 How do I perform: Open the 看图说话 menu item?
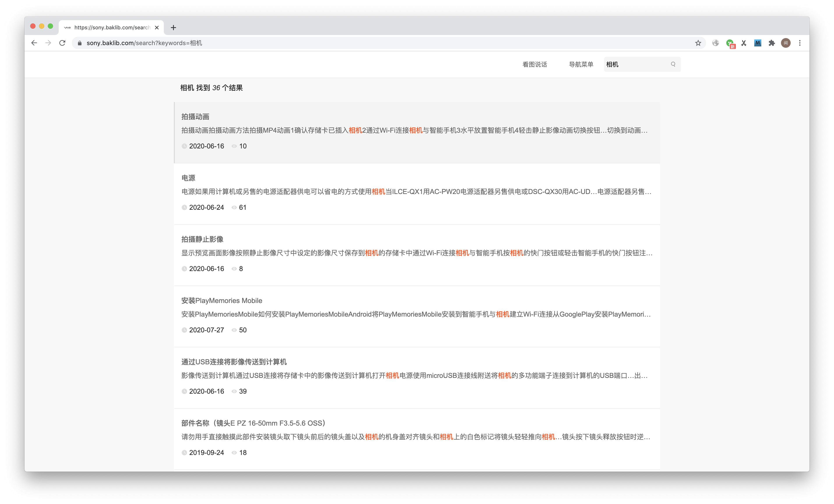(534, 64)
